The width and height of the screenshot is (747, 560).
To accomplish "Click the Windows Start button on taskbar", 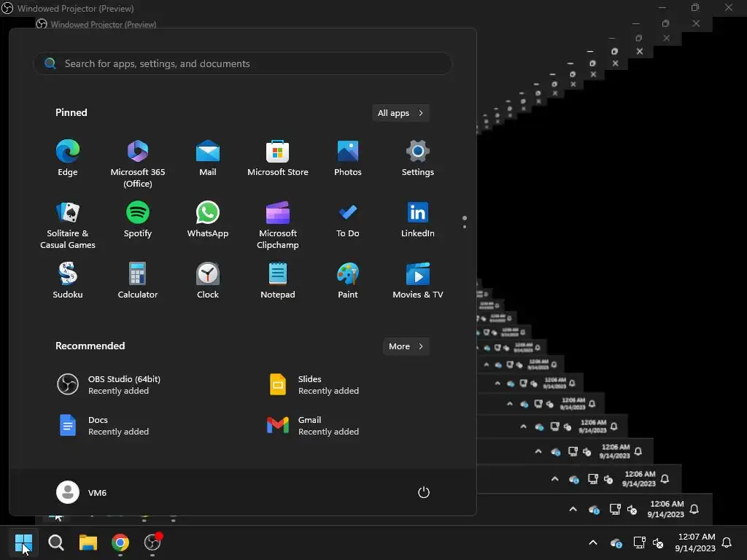I will click(23, 542).
